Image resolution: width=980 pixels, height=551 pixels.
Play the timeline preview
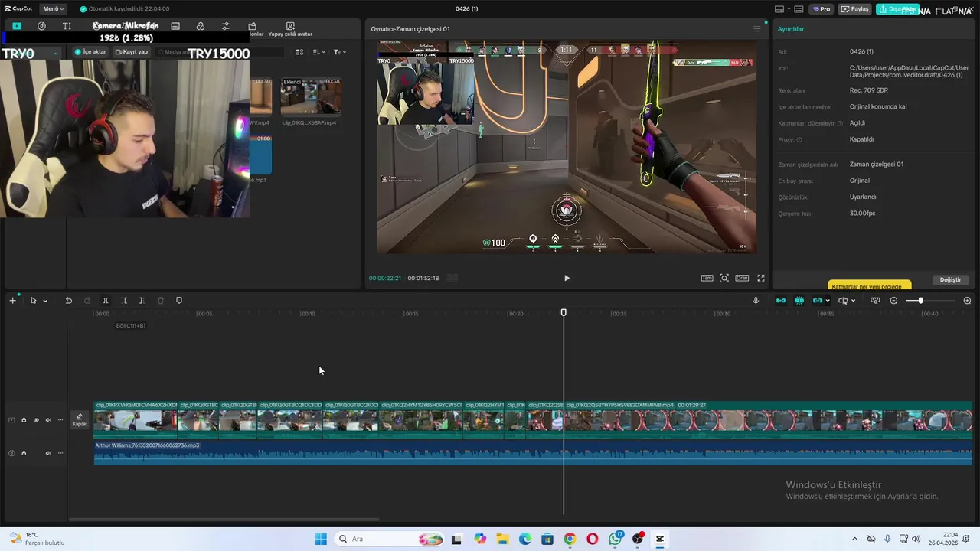pos(567,278)
